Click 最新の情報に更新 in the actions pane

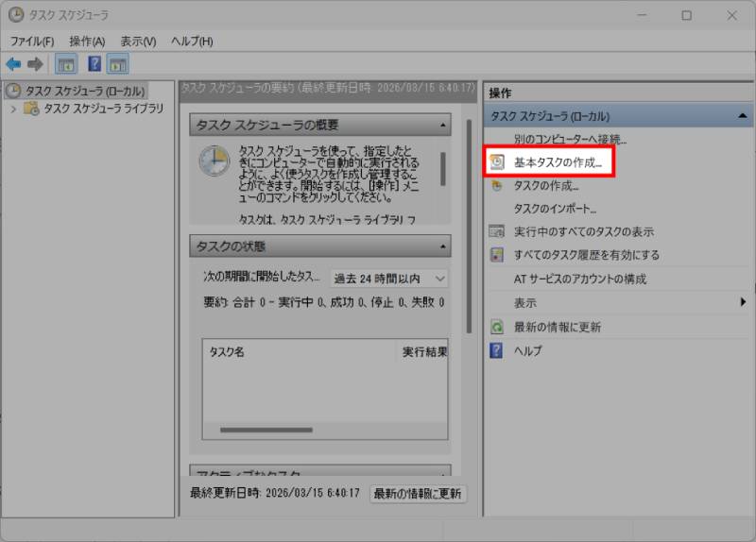(558, 327)
